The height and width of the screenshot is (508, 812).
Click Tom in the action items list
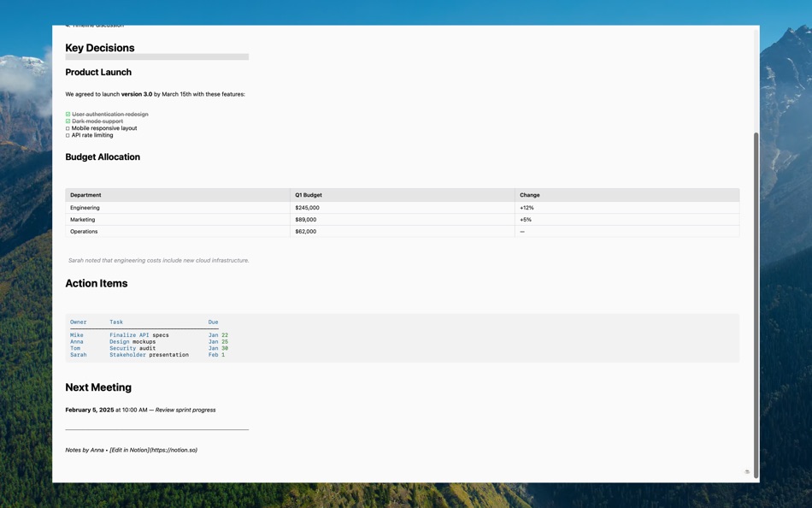(75, 348)
